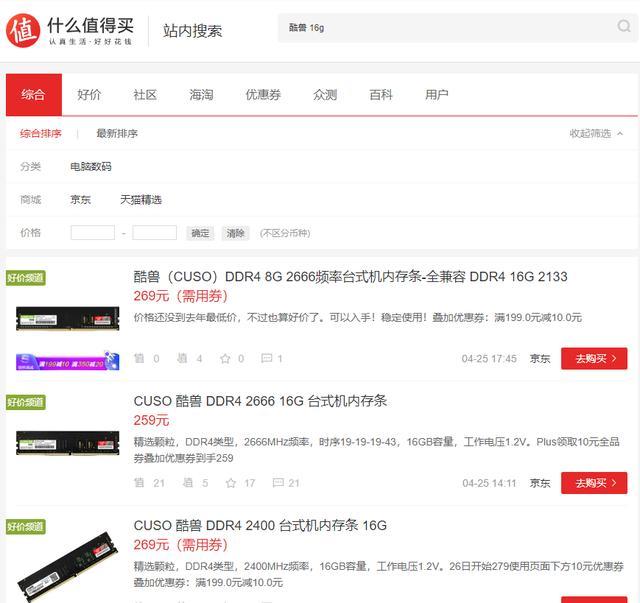Click the 什么值得买 red logo icon
The image size is (640, 603).
click(x=23, y=30)
